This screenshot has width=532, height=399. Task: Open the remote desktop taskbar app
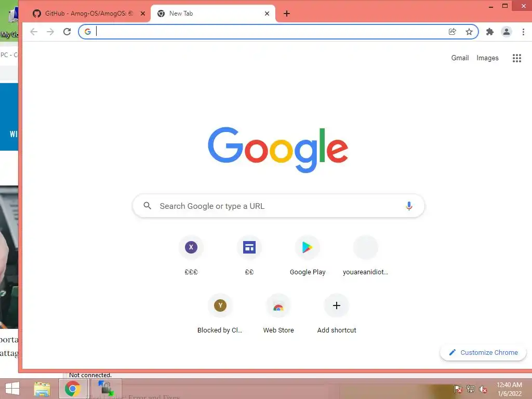click(x=106, y=389)
